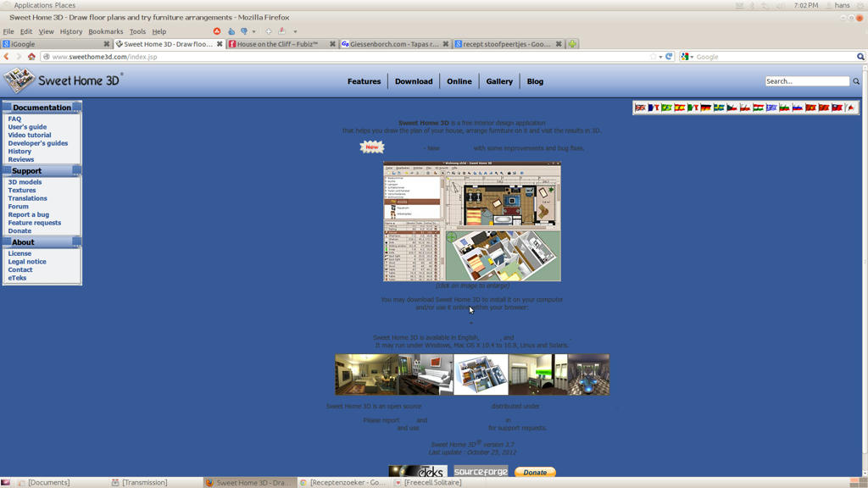The height and width of the screenshot is (488, 868).
Task: Pick the Italian flag language
Action: [693, 108]
